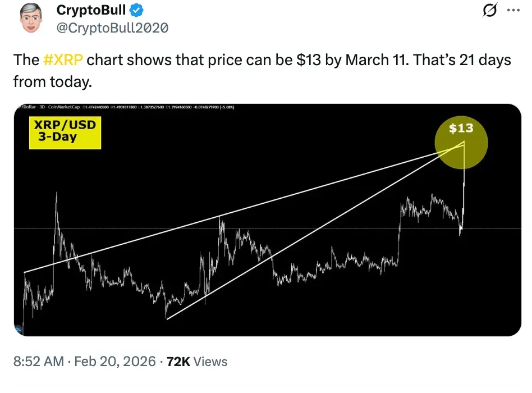
Task: Click the yellow XRP/USD 3-Day label
Action: (x=65, y=132)
